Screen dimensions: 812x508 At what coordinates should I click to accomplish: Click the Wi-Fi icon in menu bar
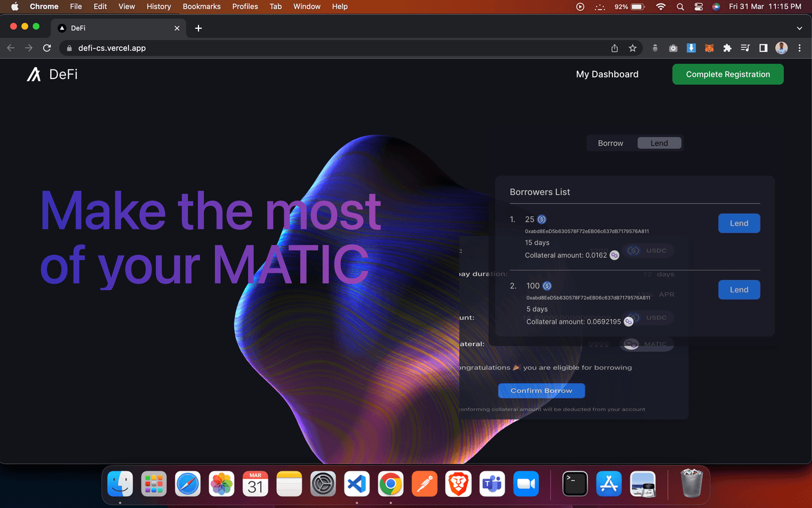661,7
